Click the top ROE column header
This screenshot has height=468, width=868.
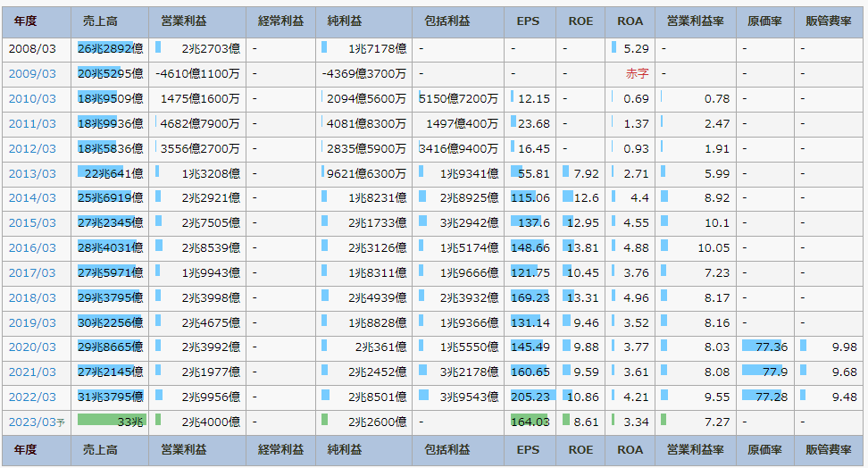tap(580, 21)
